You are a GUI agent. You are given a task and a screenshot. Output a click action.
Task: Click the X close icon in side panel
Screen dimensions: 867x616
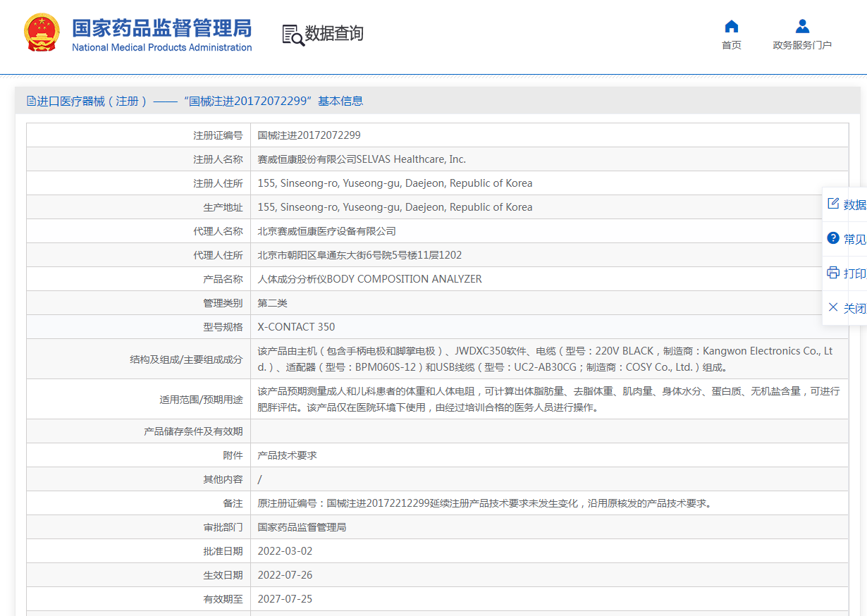pos(833,307)
